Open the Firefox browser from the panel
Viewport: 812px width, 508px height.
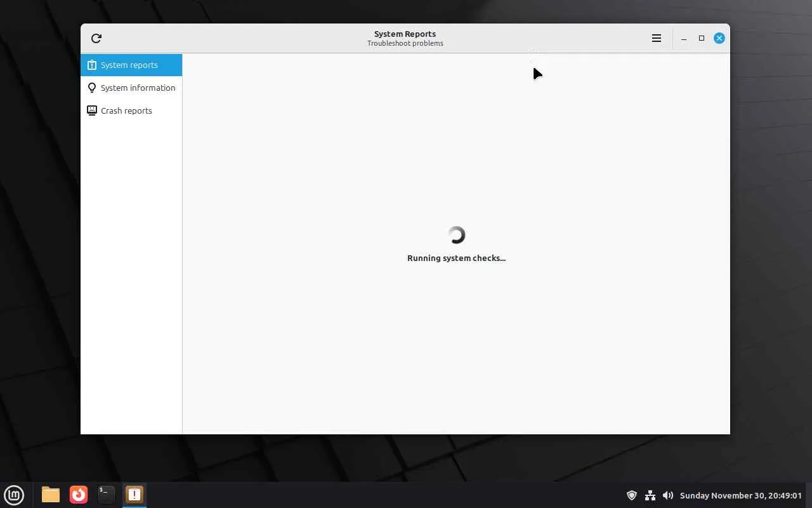pyautogui.click(x=79, y=495)
